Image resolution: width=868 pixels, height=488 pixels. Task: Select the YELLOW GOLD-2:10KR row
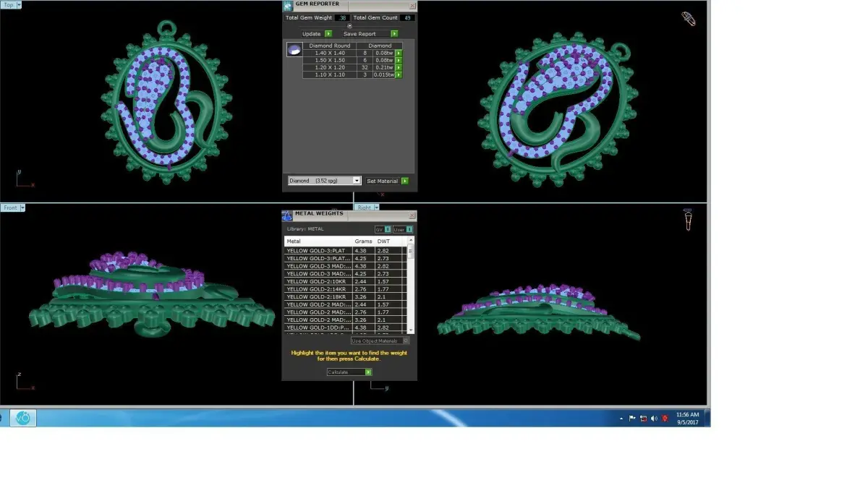click(x=345, y=281)
